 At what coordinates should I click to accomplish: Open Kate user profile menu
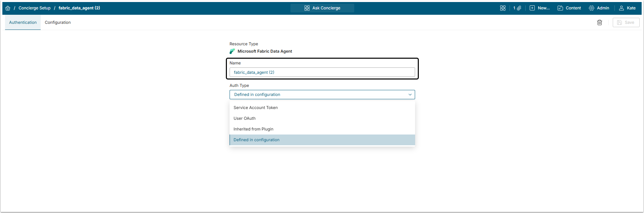[627, 8]
